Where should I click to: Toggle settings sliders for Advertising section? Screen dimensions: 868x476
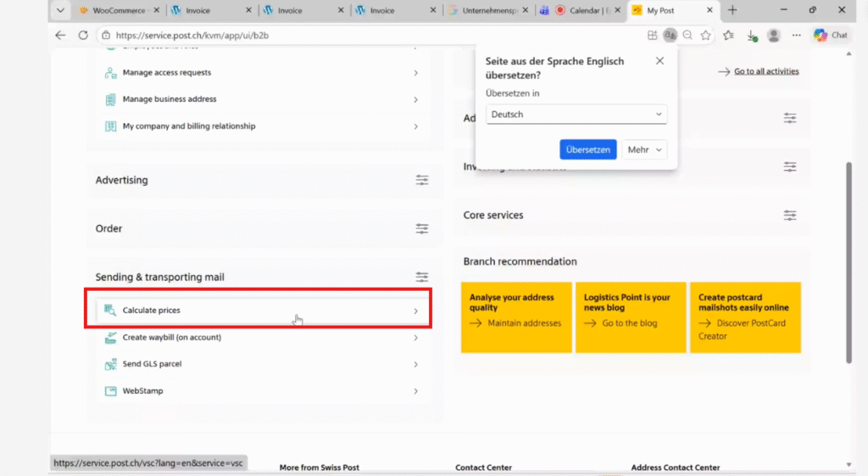point(422,181)
